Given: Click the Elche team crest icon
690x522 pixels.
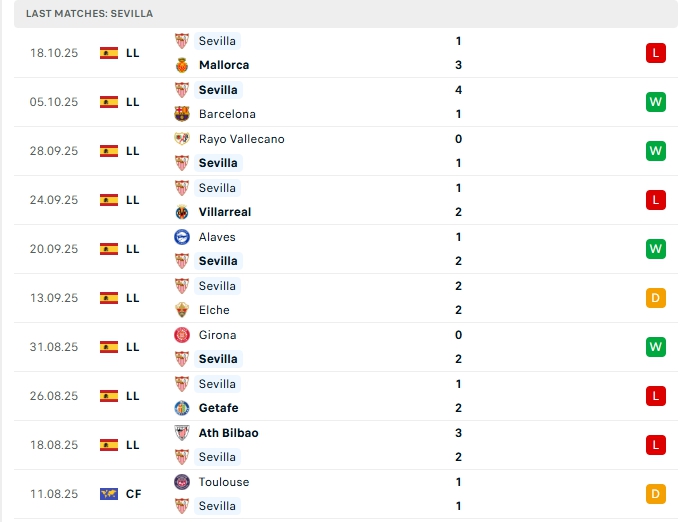Looking at the screenshot, I should (182, 310).
